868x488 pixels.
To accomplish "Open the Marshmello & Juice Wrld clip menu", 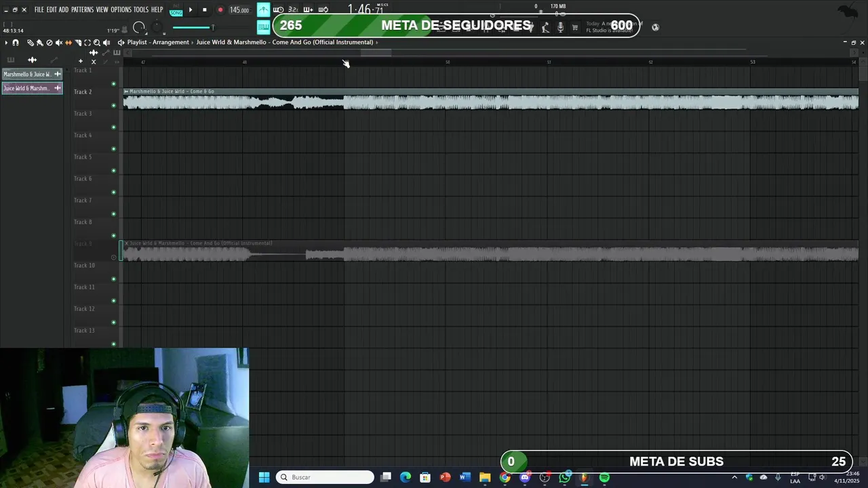I will click(x=126, y=91).
